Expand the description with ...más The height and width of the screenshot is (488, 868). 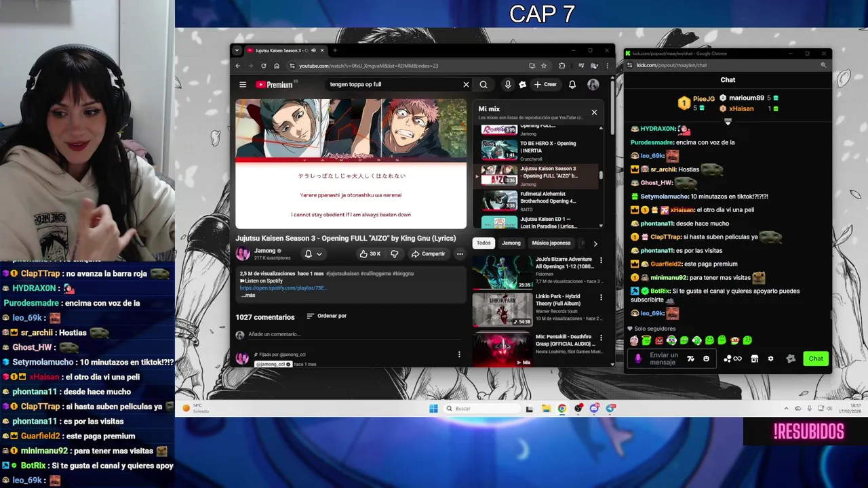248,296
